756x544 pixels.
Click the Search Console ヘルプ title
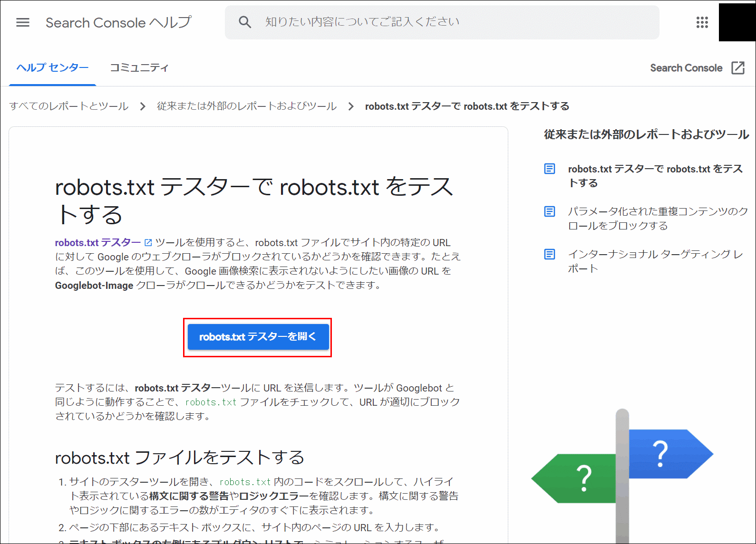click(118, 22)
